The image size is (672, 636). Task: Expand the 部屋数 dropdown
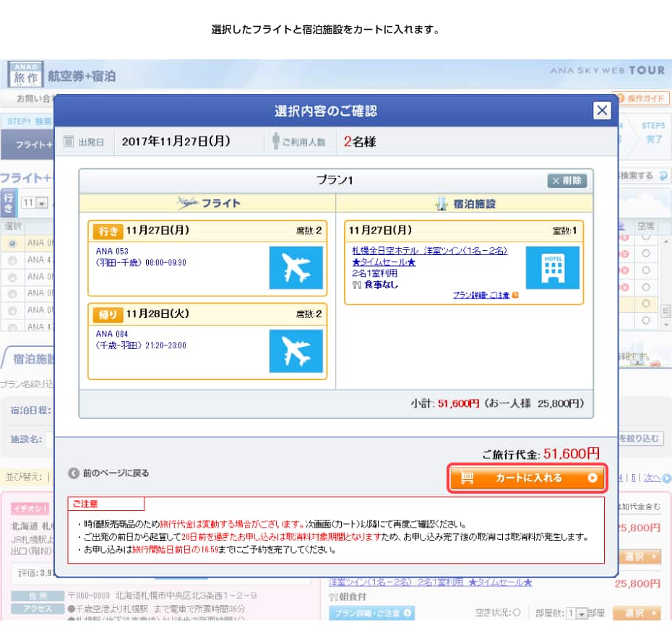click(x=577, y=614)
